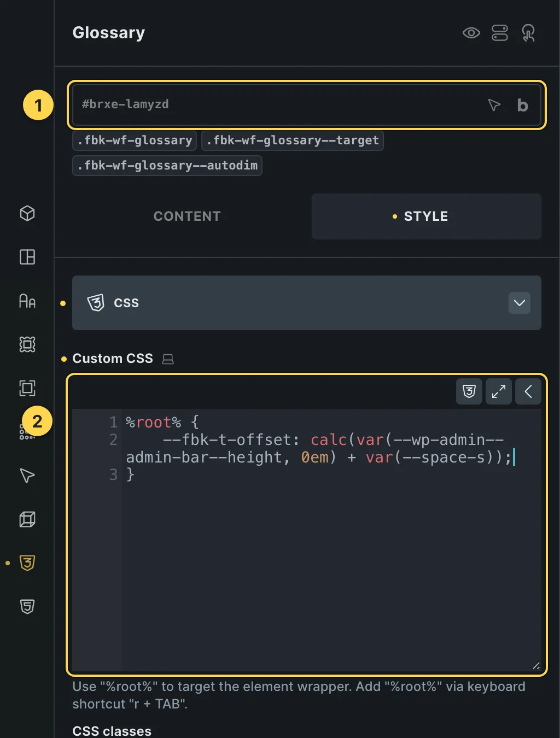This screenshot has height=738, width=560.
Task: Click the CSS section header
Action: point(307,303)
